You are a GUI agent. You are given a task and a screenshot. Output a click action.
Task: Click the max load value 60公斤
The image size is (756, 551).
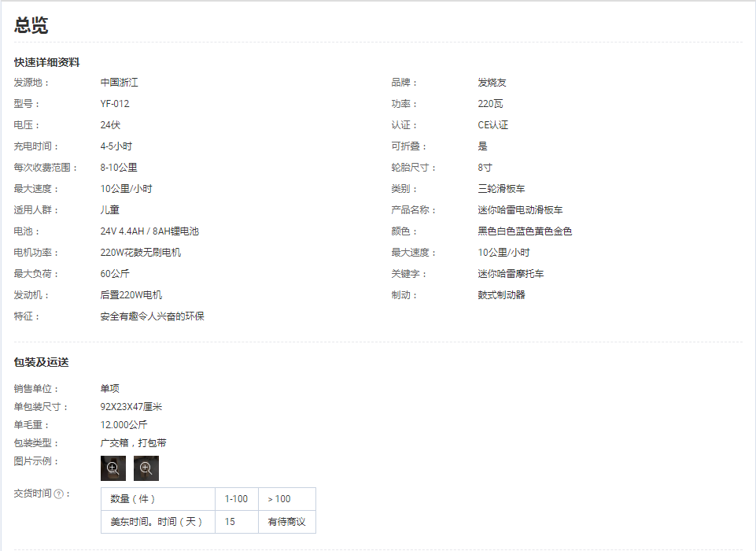click(115, 274)
